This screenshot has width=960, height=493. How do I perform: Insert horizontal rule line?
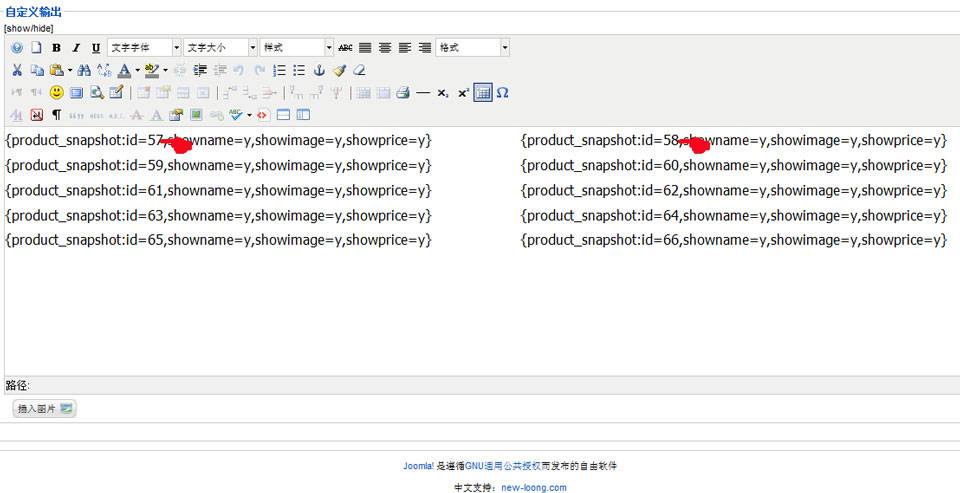(423, 92)
